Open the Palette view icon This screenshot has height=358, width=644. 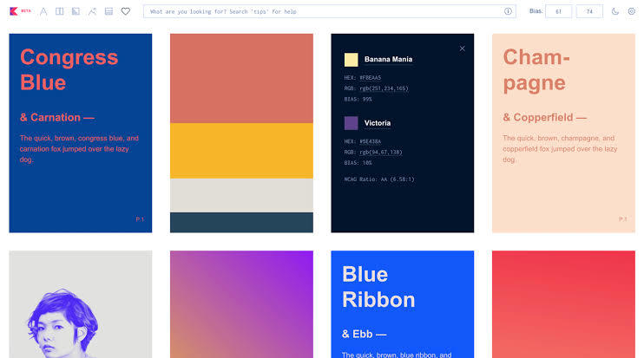(x=108, y=11)
